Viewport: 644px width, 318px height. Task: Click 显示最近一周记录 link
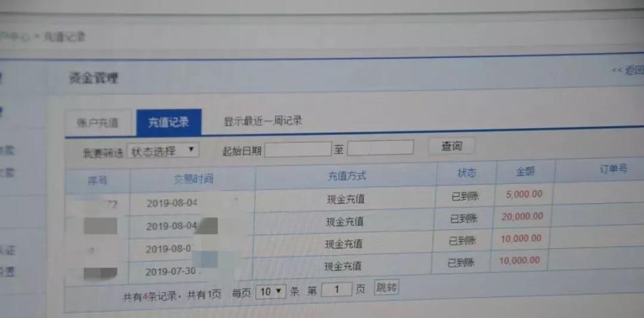[x=262, y=121]
